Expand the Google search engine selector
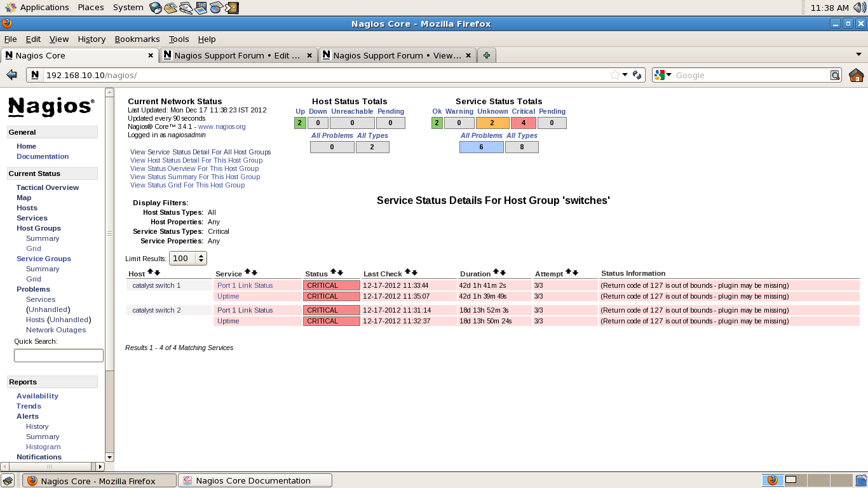The width and height of the screenshot is (868, 488). point(663,75)
